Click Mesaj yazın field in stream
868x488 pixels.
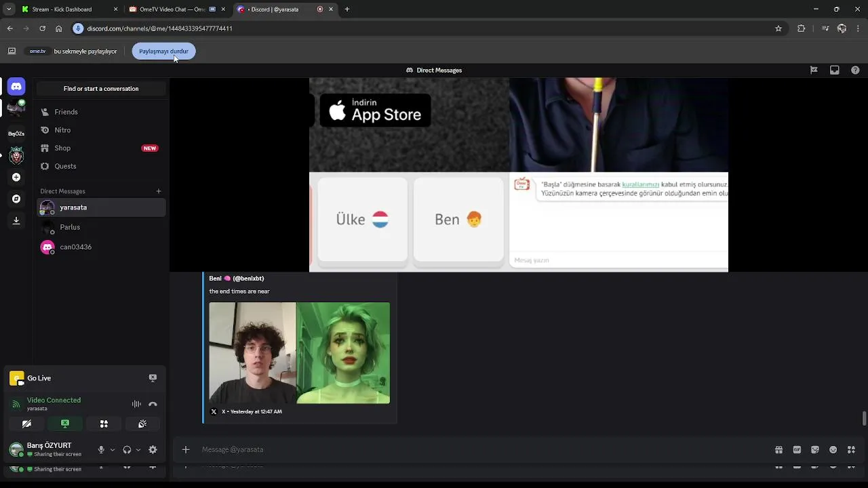tap(618, 260)
